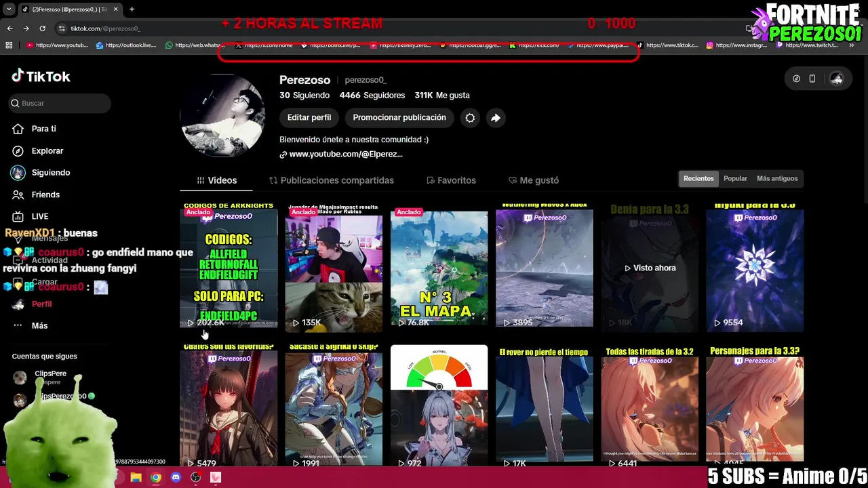This screenshot has width=868, height=488.
Task: Open the Instagram bookmark
Action: point(737,45)
